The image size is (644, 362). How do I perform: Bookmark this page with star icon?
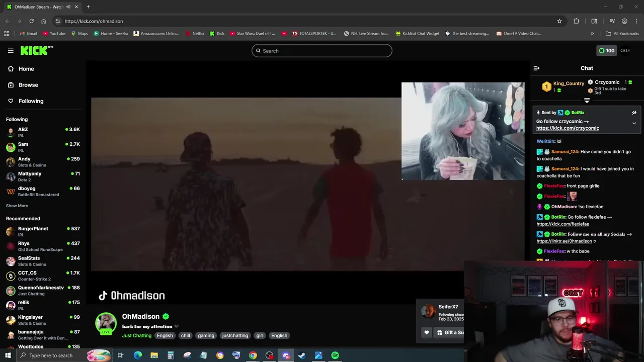coord(559,21)
